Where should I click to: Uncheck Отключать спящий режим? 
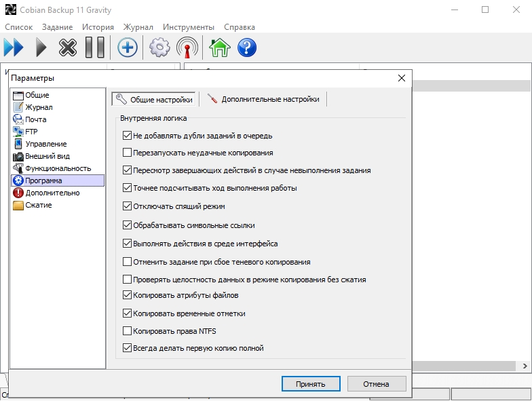tap(127, 206)
